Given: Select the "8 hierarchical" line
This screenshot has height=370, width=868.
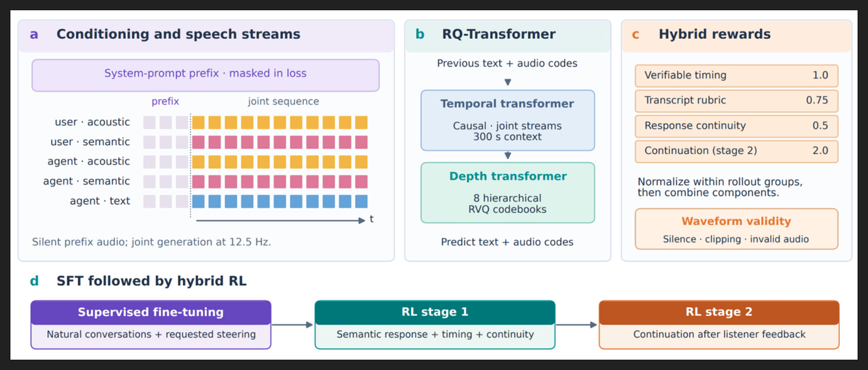Looking at the screenshot, I should 507,198.
